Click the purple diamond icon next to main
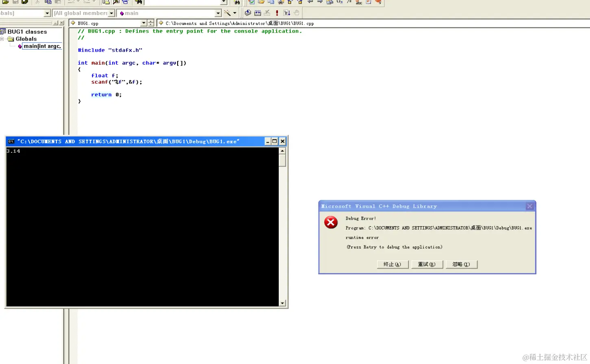Image resolution: width=590 pixels, height=364 pixels. (20, 46)
